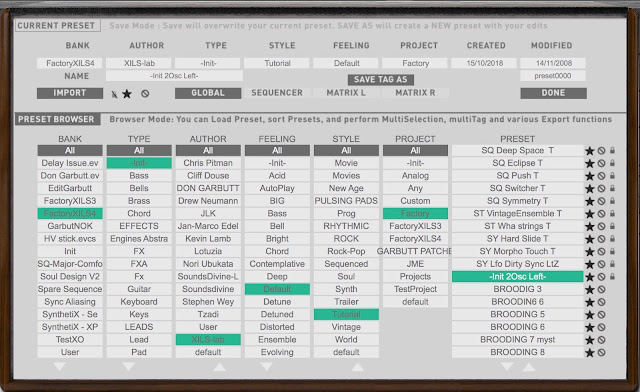Mark SQ Deep Space T as favorite
Image resolution: width=640 pixels, height=392 pixels.
(x=589, y=151)
